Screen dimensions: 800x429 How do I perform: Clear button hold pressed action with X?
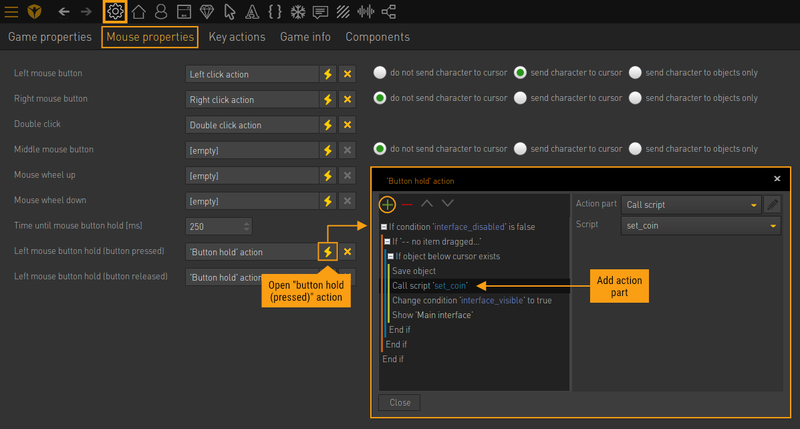(x=347, y=251)
